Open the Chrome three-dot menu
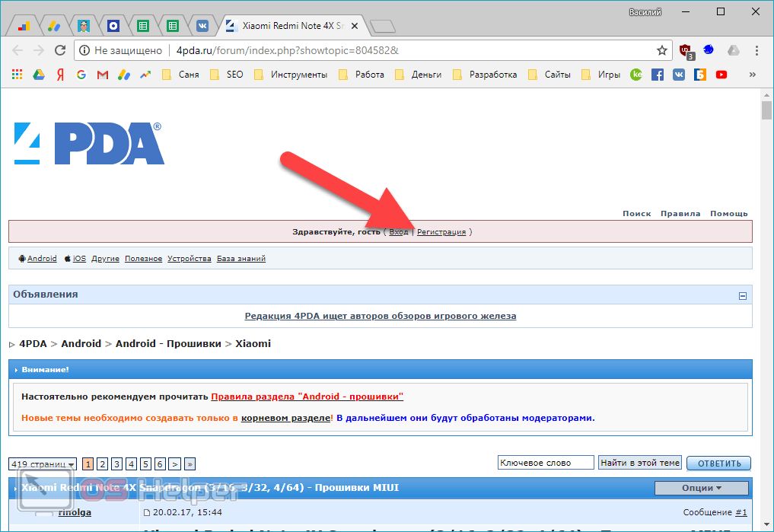This screenshot has width=774, height=532. (756, 50)
